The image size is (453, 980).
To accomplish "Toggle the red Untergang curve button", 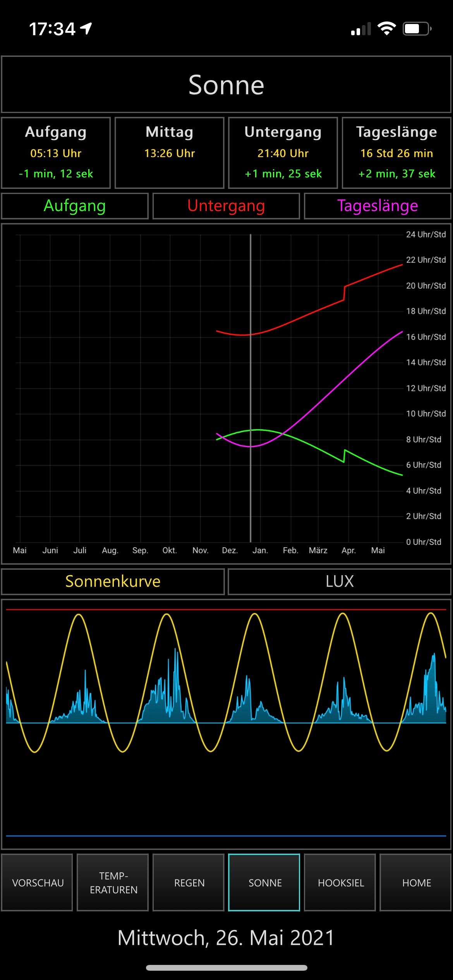I will [x=226, y=206].
